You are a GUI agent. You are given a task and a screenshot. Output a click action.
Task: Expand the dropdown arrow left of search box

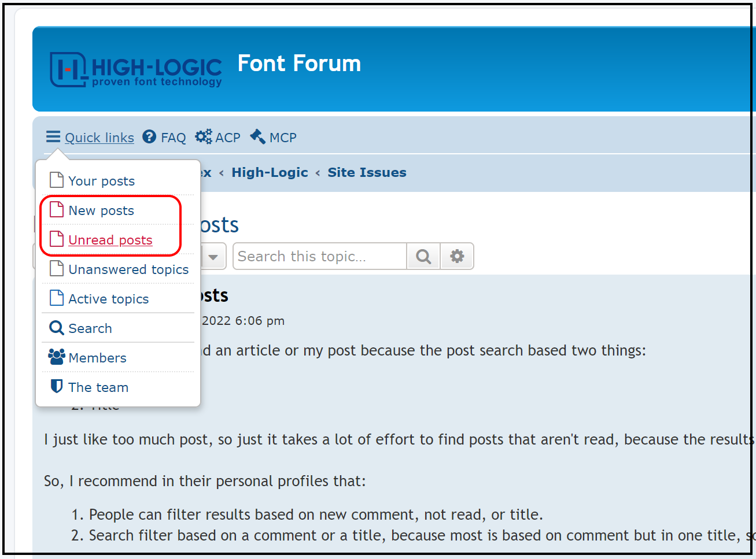(x=213, y=257)
